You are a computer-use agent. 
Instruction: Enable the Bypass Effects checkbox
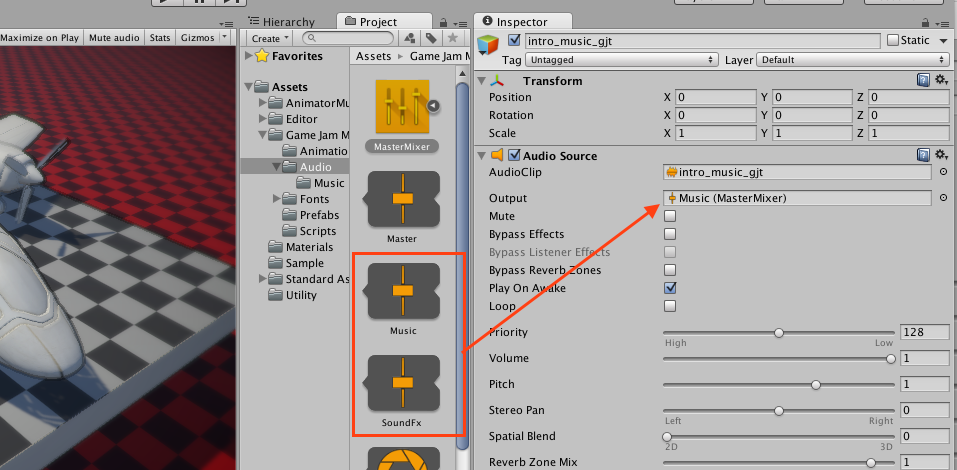pyautogui.click(x=670, y=234)
